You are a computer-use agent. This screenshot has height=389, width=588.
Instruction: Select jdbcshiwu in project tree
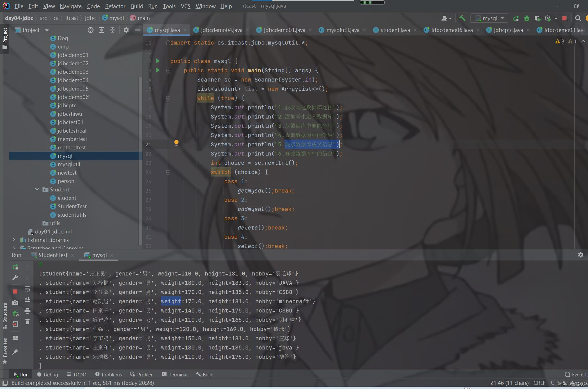coord(70,114)
